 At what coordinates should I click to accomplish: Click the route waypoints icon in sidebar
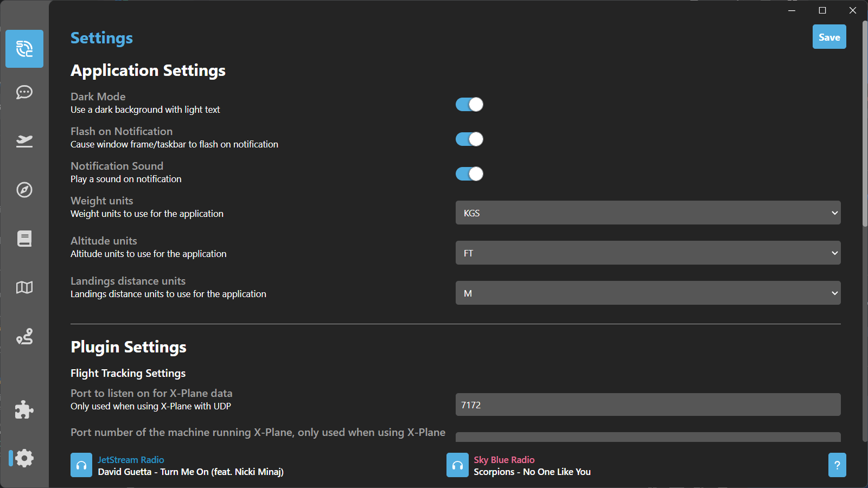coord(24,337)
